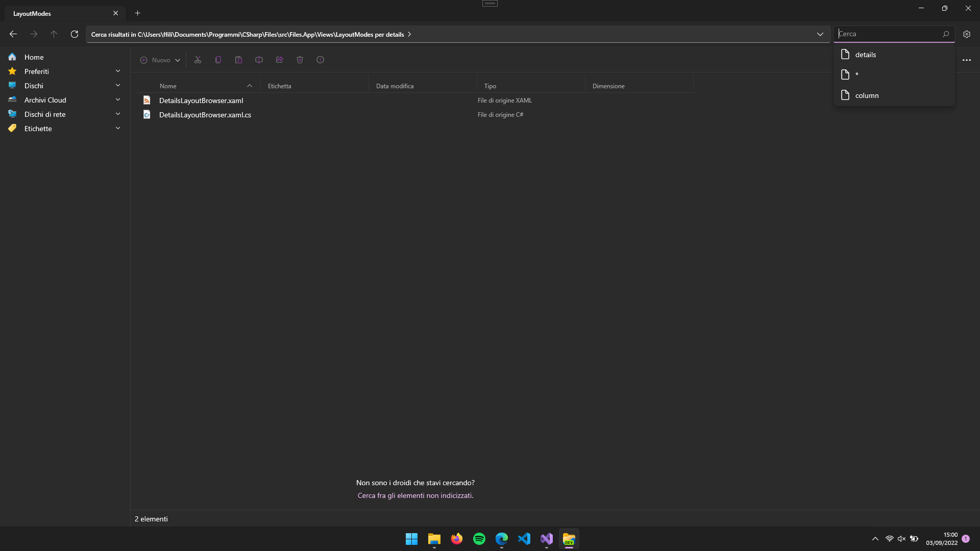
Task: Go back to previous folder
Action: [x=13, y=34]
